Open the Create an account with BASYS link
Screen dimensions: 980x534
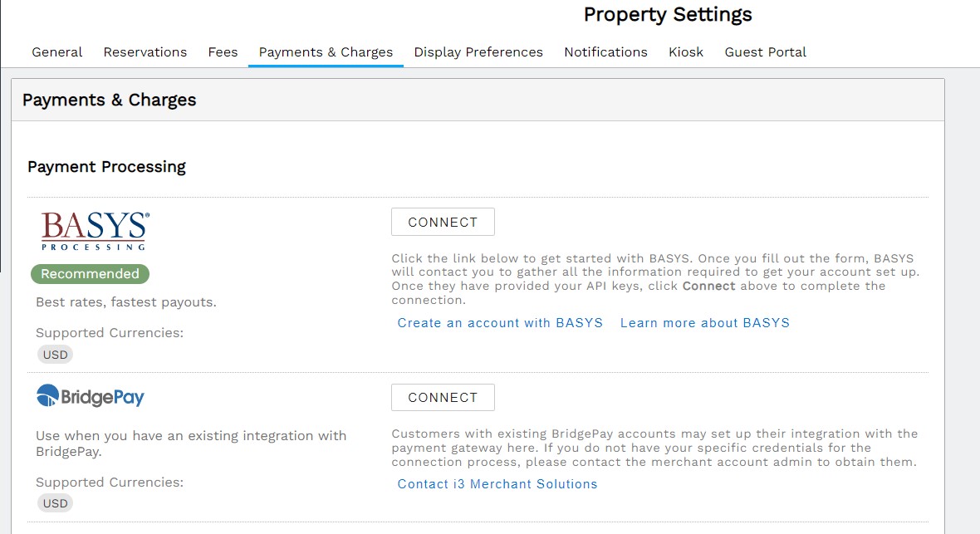pyautogui.click(x=500, y=323)
